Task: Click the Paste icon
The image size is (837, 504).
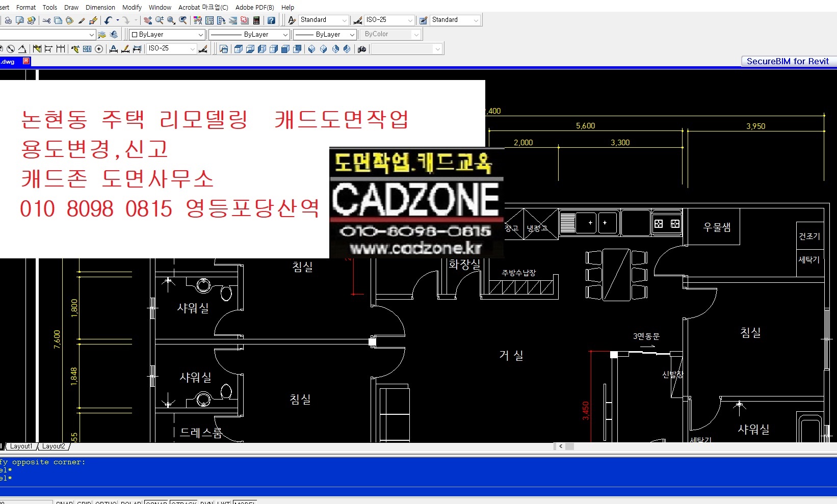Action: (x=70, y=20)
